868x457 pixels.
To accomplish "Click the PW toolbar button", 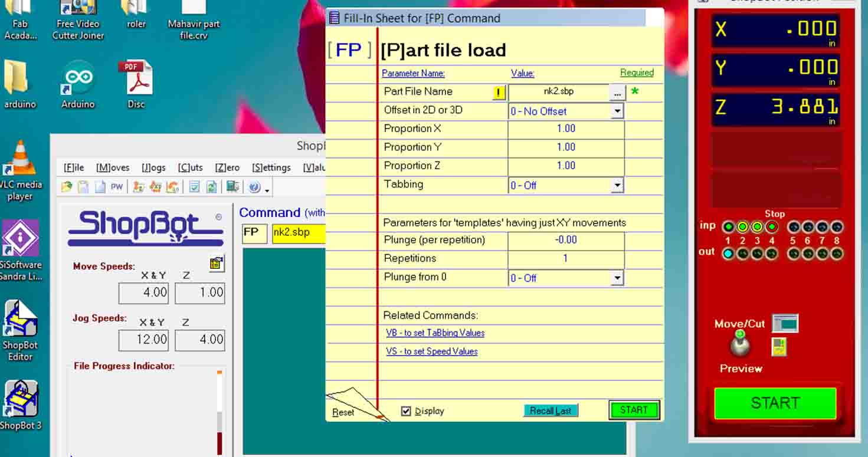I will (x=116, y=187).
